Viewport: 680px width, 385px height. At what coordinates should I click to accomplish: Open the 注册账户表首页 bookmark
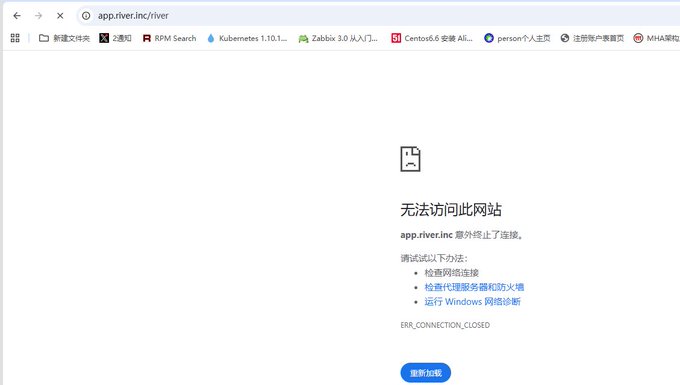592,38
